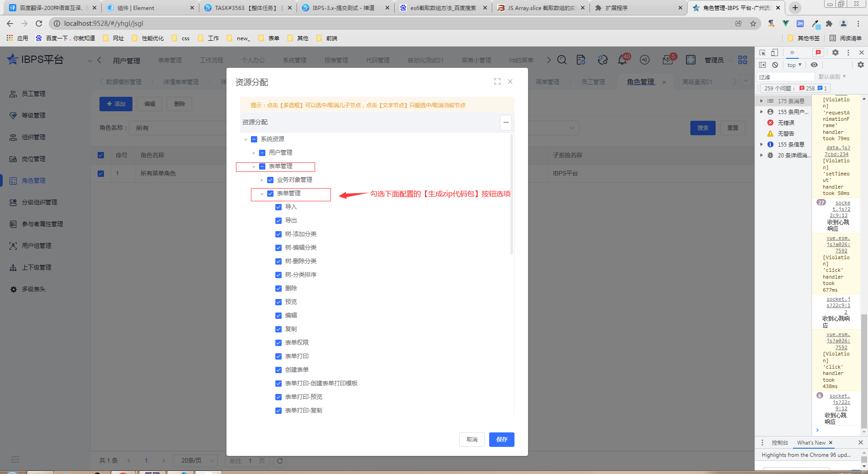This screenshot has height=474, width=868.
Task: Select 岗位管理 in the left sidebar
Action: tap(33, 159)
